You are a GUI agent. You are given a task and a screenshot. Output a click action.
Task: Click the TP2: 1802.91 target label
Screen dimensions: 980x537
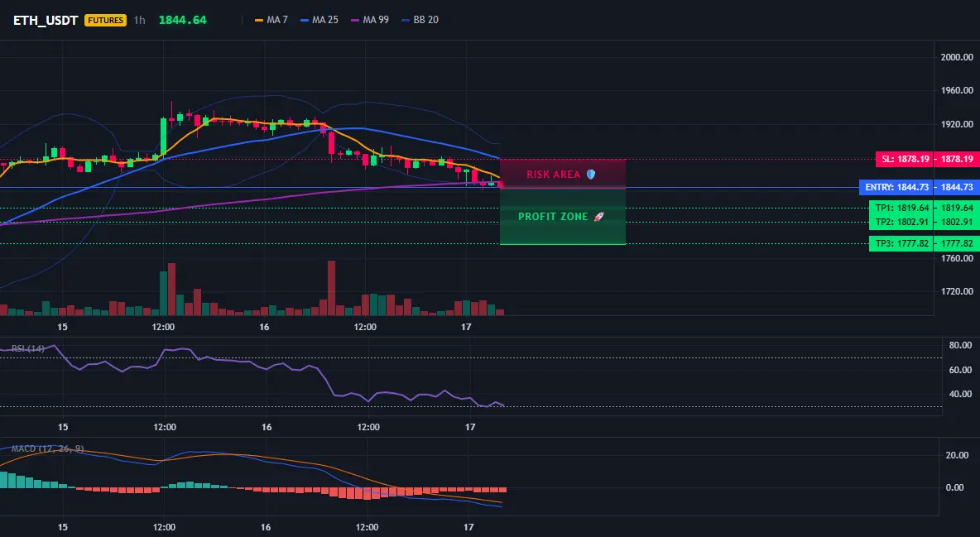[901, 222]
